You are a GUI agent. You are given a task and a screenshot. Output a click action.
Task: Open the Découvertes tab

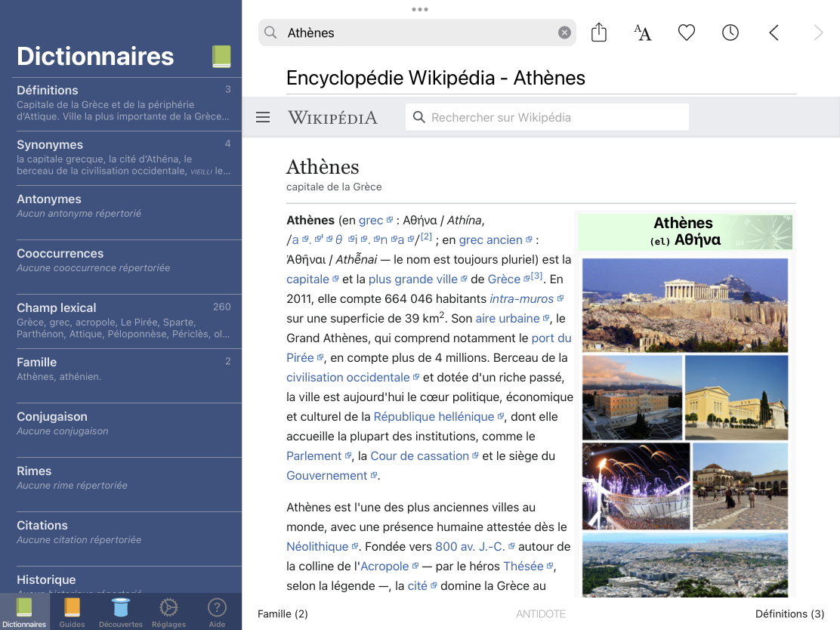pos(120,612)
